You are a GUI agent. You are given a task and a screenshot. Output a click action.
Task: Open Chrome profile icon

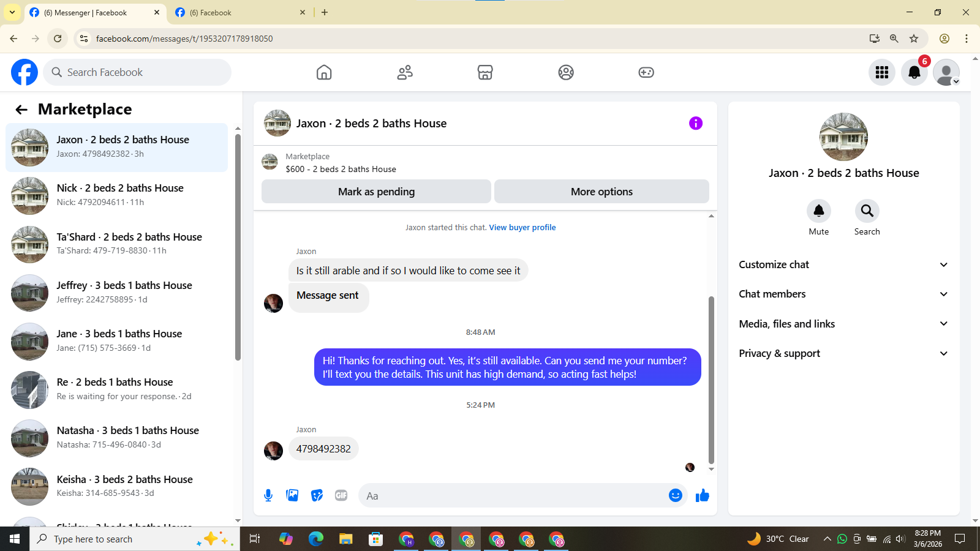coord(944,39)
